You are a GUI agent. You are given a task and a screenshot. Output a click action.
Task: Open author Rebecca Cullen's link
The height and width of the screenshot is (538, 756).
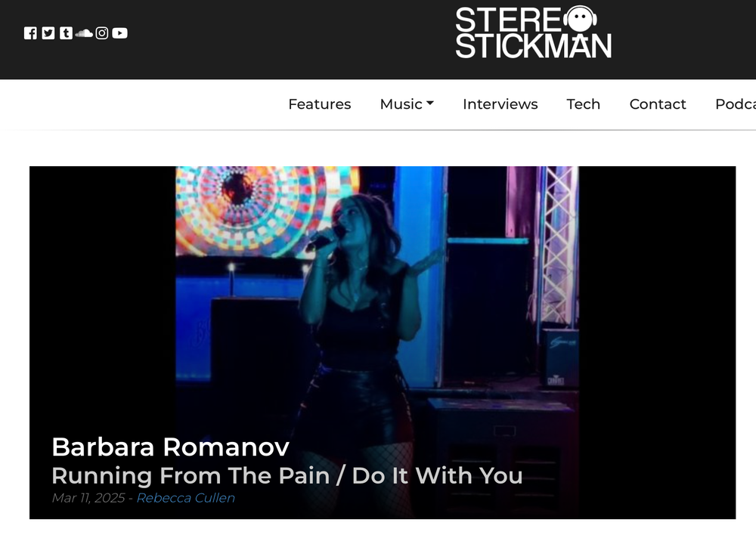point(186,498)
